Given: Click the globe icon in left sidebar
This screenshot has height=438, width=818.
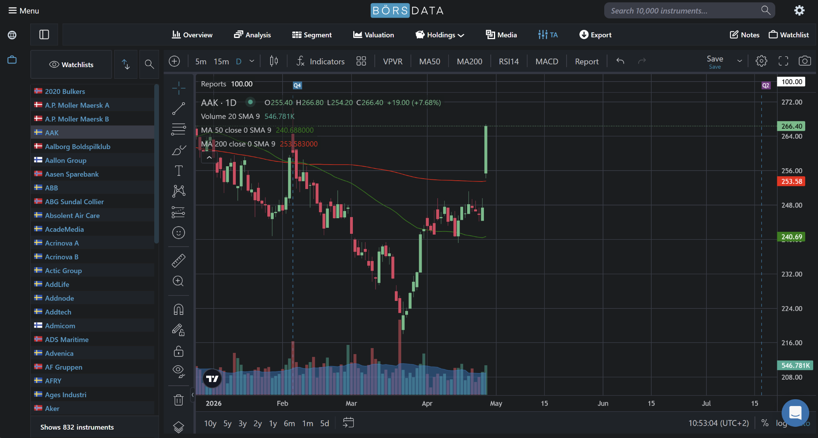Looking at the screenshot, I should click(x=12, y=35).
